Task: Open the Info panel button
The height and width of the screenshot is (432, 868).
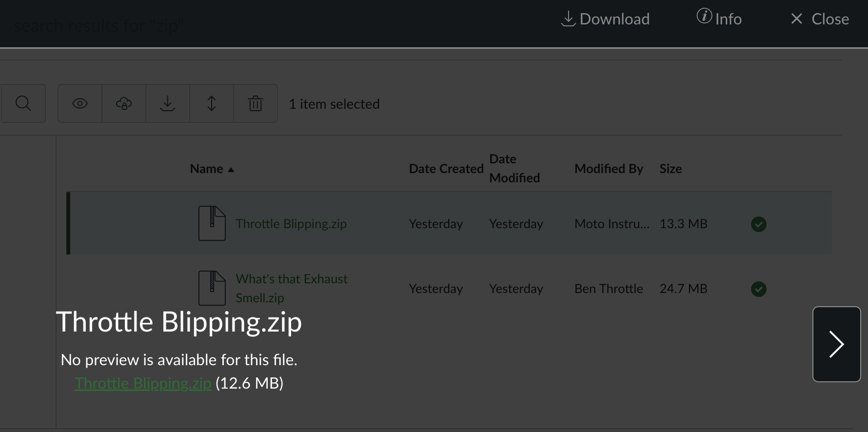Action: coord(719,19)
